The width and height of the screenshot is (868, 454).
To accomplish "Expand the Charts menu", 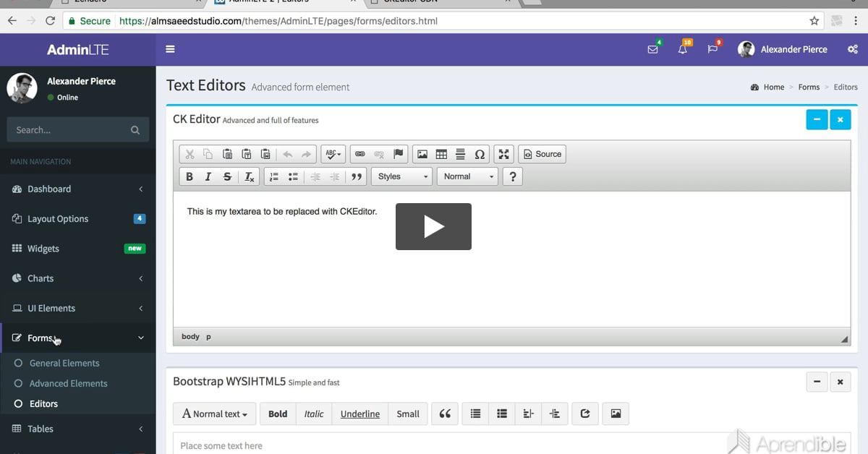I will click(x=77, y=278).
